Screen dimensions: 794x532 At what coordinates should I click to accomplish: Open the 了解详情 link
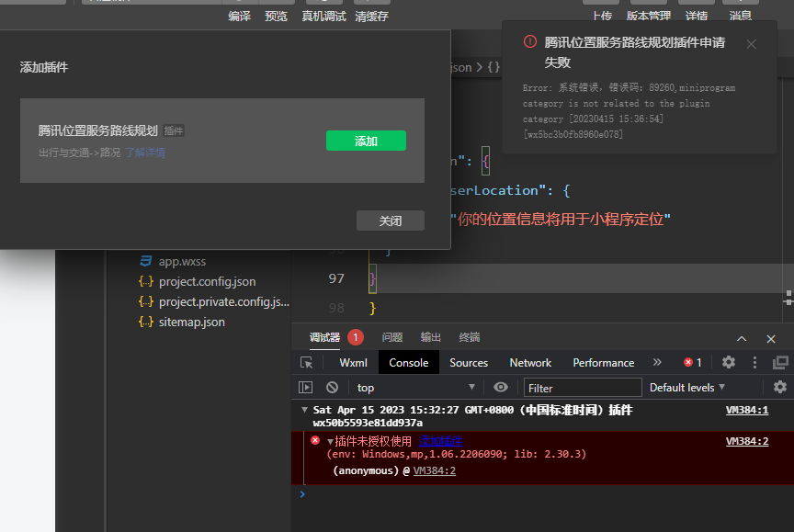(145, 153)
